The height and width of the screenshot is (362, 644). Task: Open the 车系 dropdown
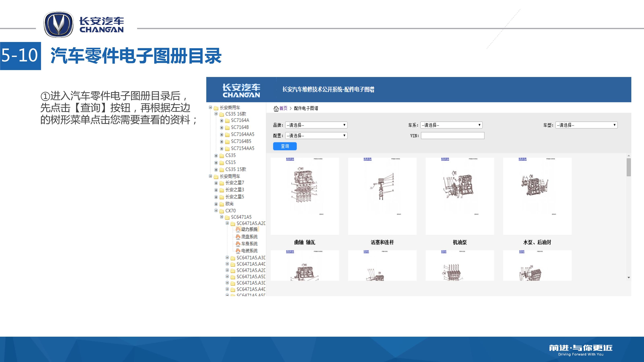451,125
